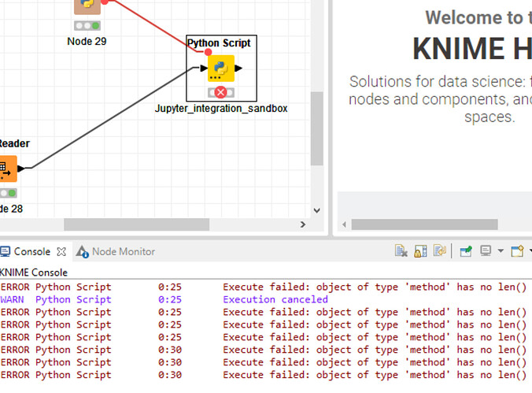This screenshot has width=532, height=393.
Task: Click the Reader node's output port arrow
Action: [x=21, y=168]
